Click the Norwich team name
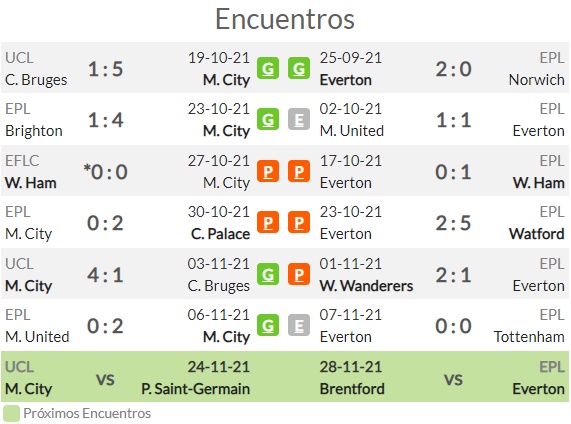 [536, 80]
